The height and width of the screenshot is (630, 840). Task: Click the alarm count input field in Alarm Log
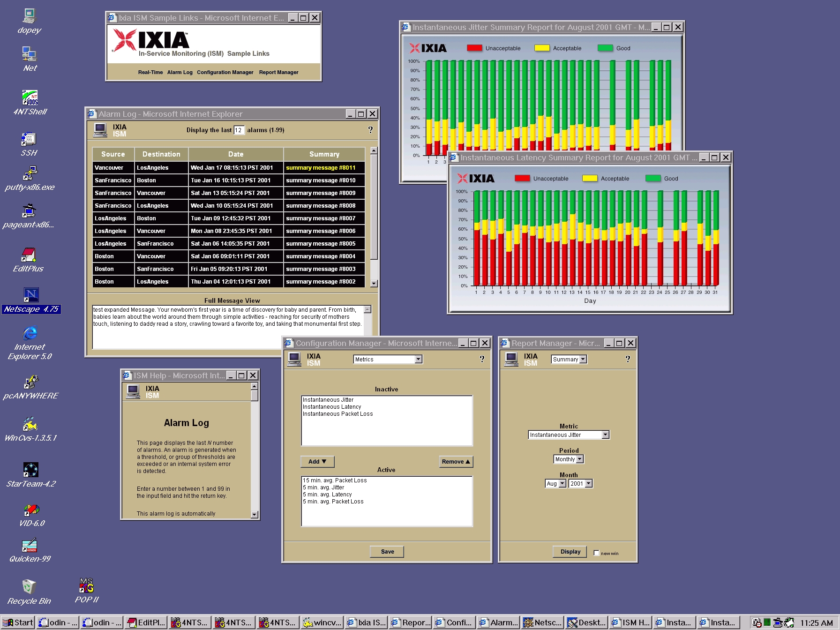coord(239,130)
